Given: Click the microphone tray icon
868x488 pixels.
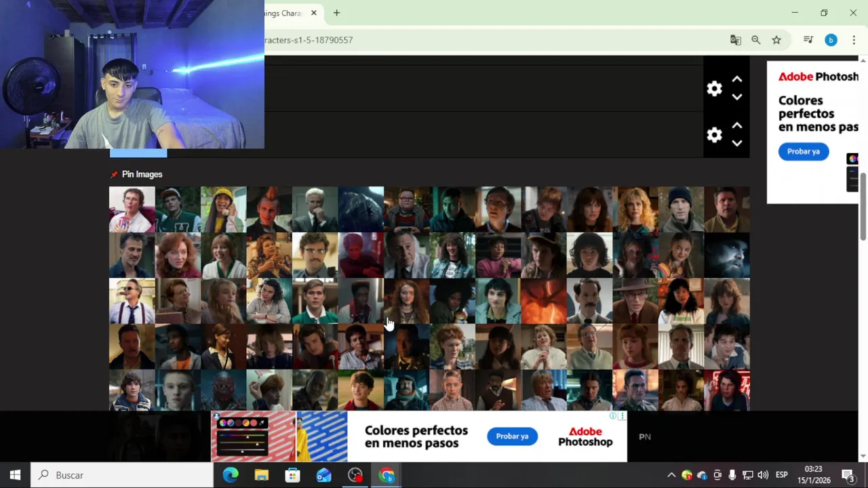Looking at the screenshot, I should tap(732, 475).
